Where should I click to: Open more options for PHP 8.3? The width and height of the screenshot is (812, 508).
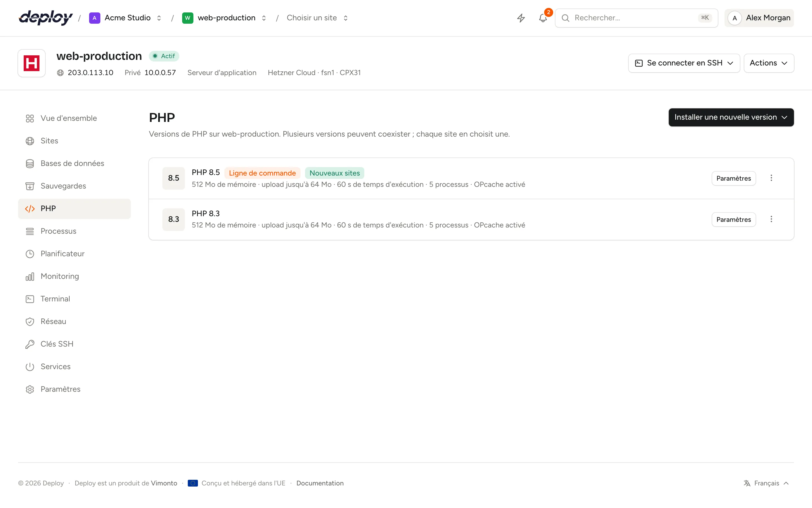(x=771, y=219)
